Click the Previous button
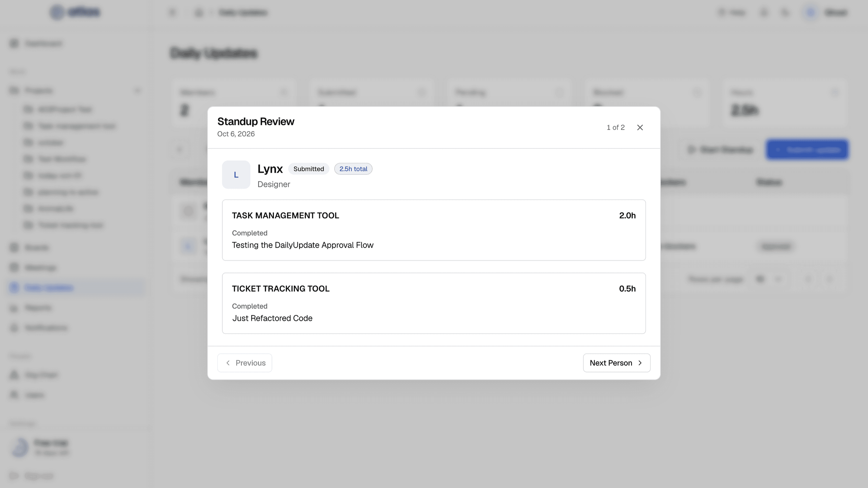 (x=245, y=363)
